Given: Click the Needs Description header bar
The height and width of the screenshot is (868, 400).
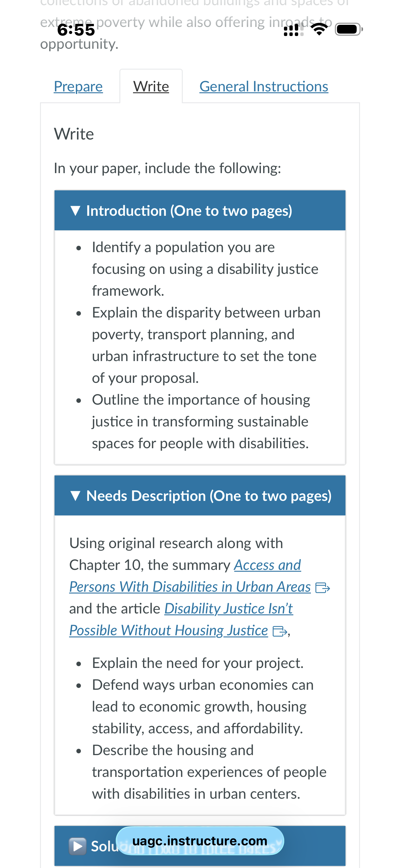Looking at the screenshot, I should pos(200,496).
